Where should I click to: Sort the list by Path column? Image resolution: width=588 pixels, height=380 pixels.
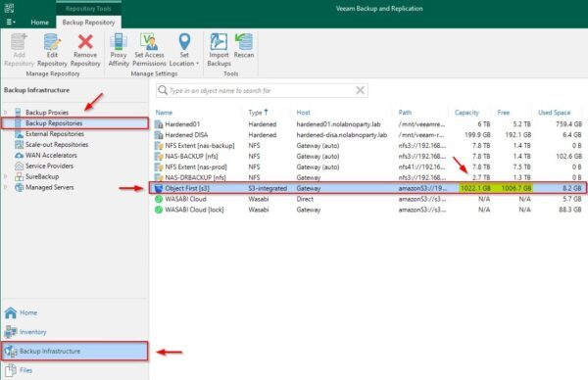pyautogui.click(x=405, y=113)
